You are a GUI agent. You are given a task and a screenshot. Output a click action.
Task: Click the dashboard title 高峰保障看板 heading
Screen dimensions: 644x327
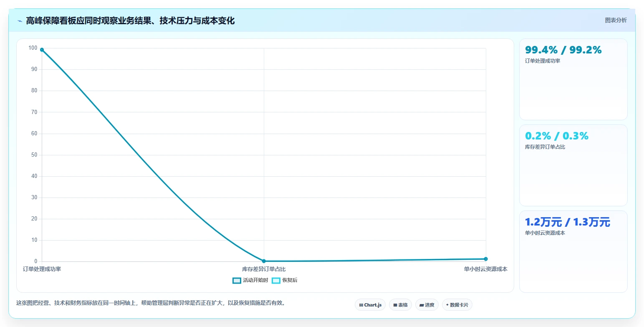(x=130, y=21)
